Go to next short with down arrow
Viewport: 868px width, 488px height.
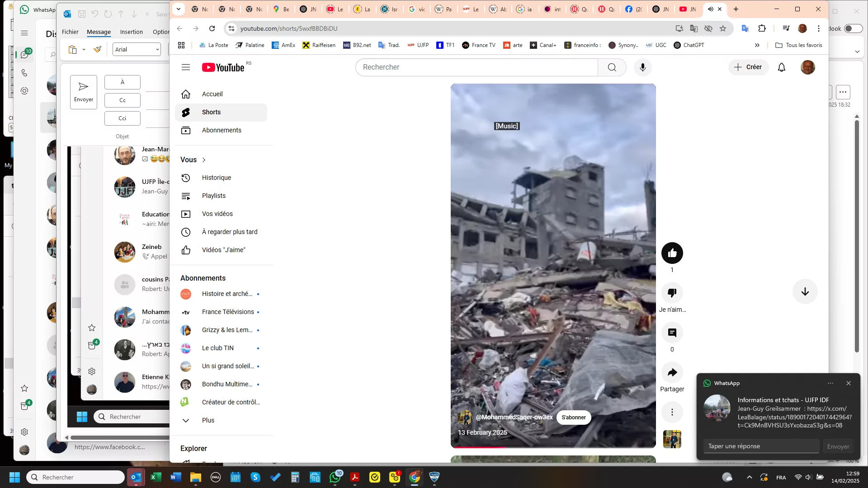tap(805, 292)
